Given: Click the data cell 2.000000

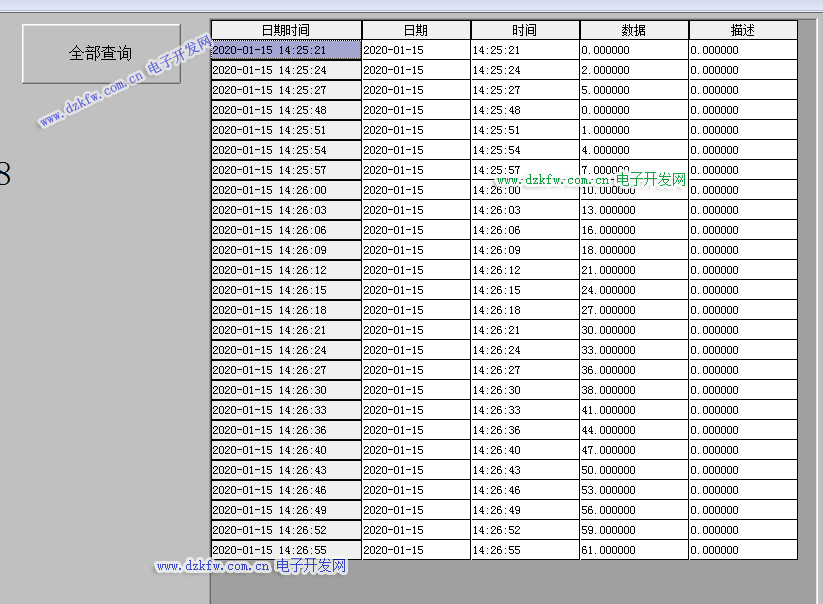Looking at the screenshot, I should [634, 70].
